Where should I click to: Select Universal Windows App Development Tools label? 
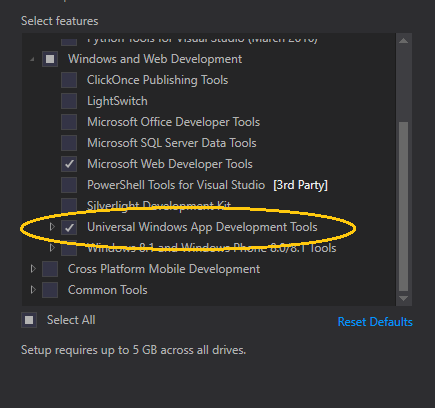202,227
